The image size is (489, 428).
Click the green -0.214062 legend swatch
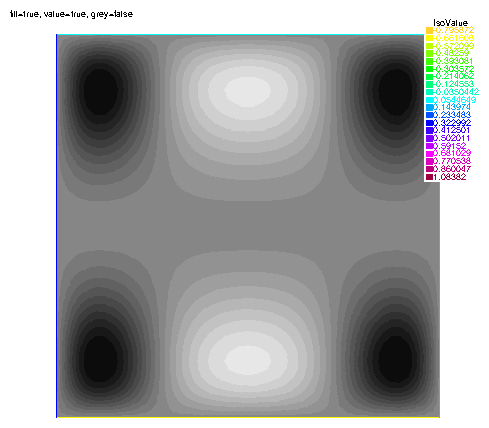[x=429, y=76]
